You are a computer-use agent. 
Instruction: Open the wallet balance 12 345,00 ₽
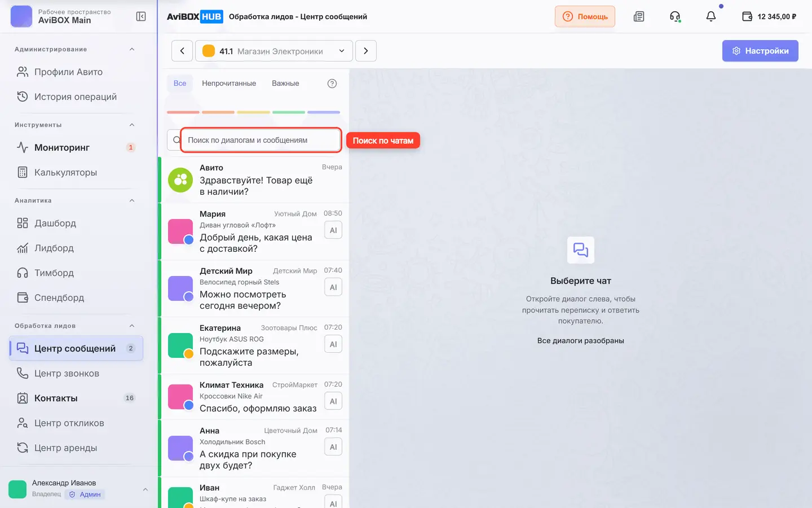point(769,16)
